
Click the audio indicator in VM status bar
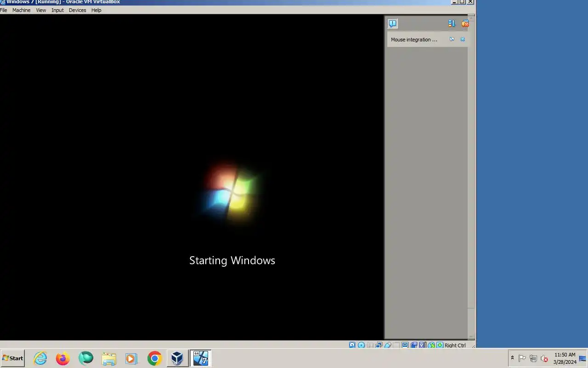click(370, 345)
